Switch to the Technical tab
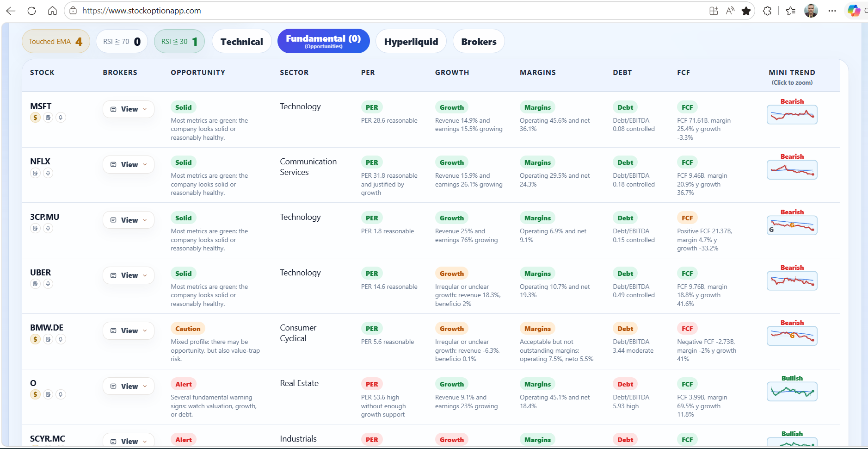This screenshot has height=449, width=868. pyautogui.click(x=241, y=41)
